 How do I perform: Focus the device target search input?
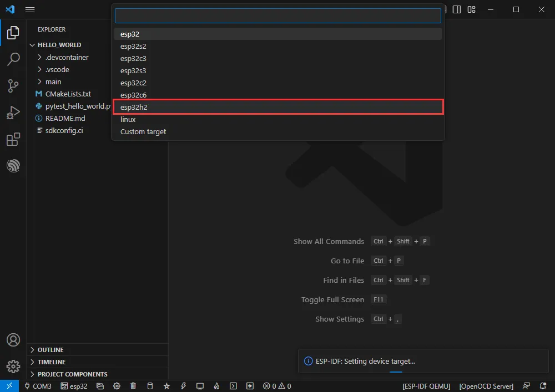277,16
